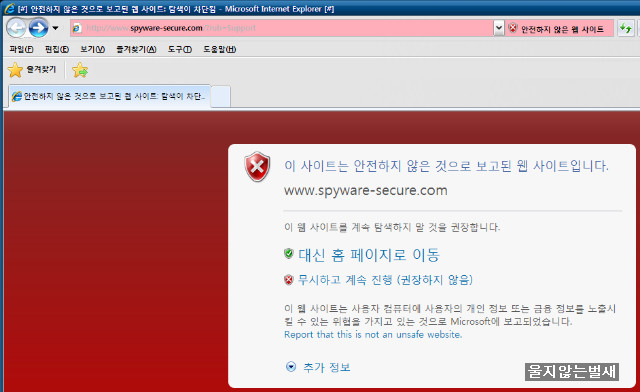
Task: Open the 도움말(H) menu
Action: (220, 49)
